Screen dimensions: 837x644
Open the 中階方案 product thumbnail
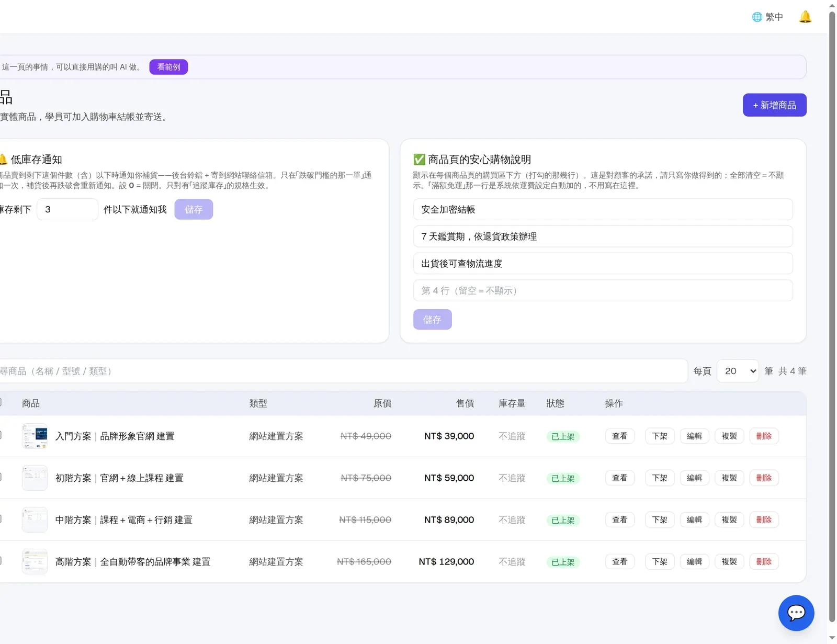tap(35, 520)
